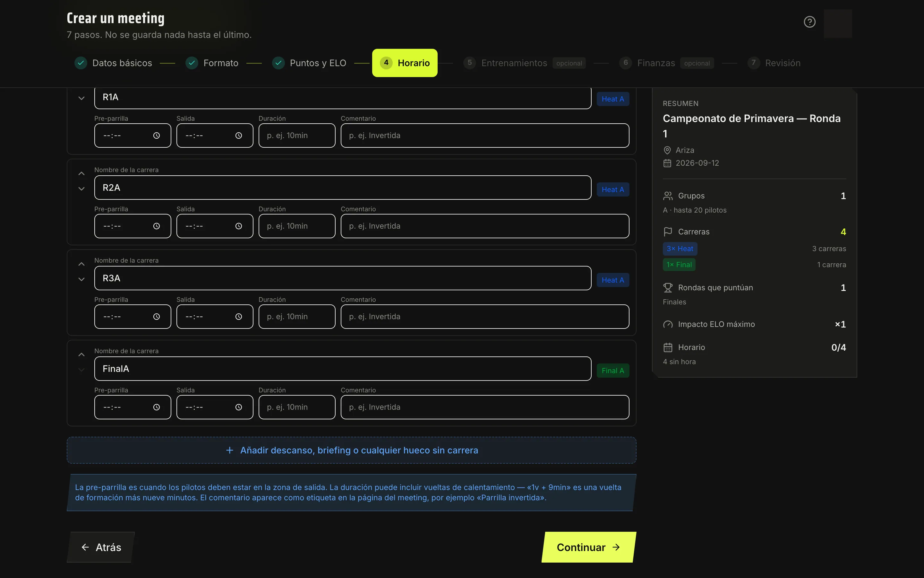Click the Heat A badge on R1A
Image resolution: width=924 pixels, height=578 pixels.
coord(613,99)
